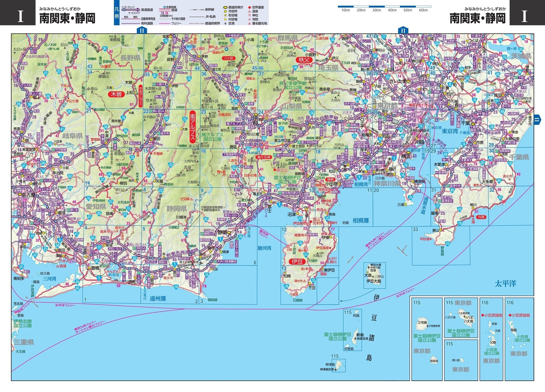Click the 空港 airport symbol in legend
The height and width of the screenshot is (392, 545).
(225, 24)
